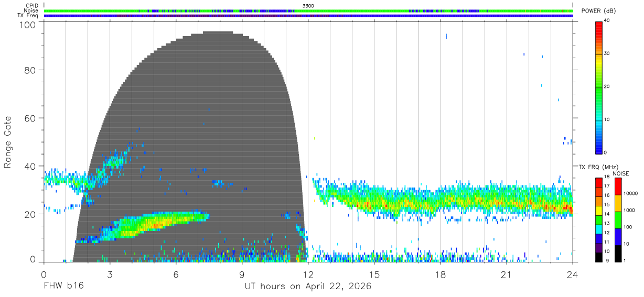Click the Noise status strip
Viewport: 644px width, 297px height.
(x=308, y=10)
